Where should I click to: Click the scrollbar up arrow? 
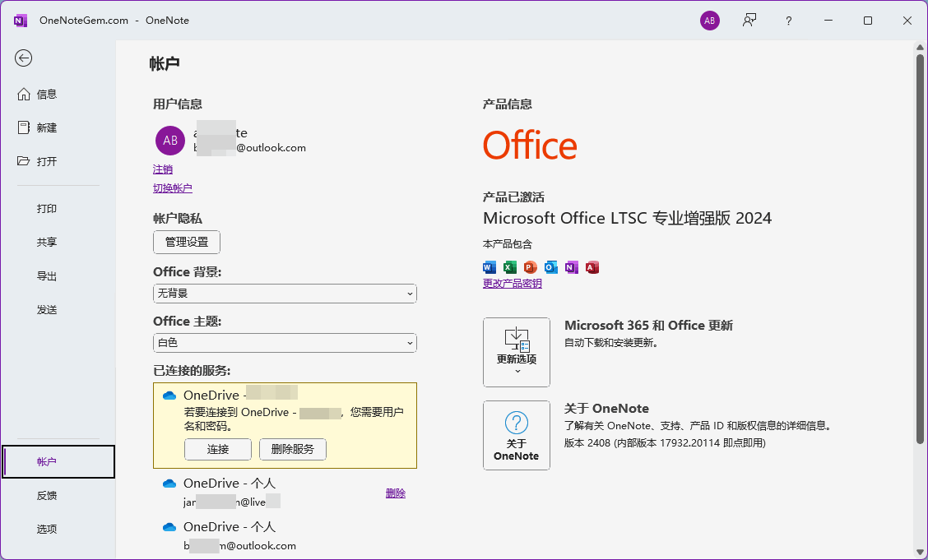920,47
